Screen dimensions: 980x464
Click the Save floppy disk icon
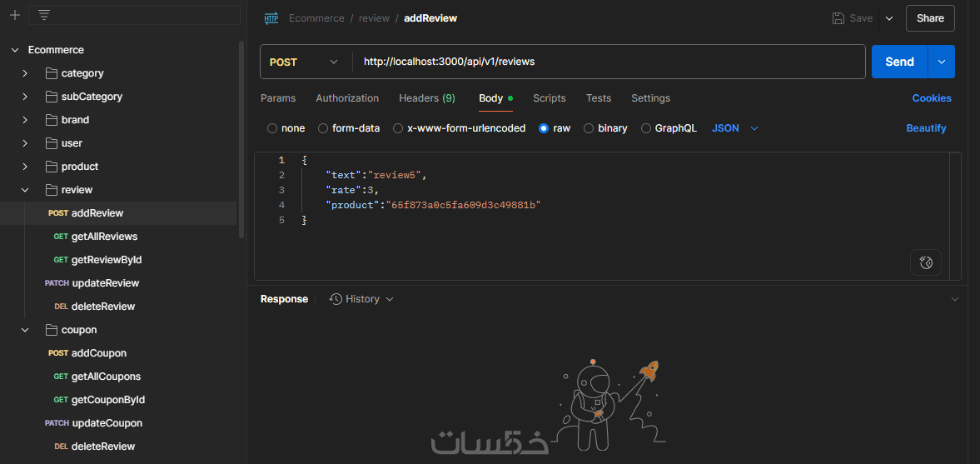coord(838,18)
